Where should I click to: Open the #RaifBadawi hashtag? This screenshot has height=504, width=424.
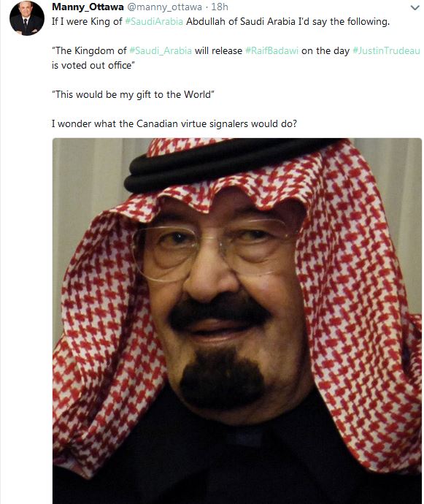[x=271, y=51]
